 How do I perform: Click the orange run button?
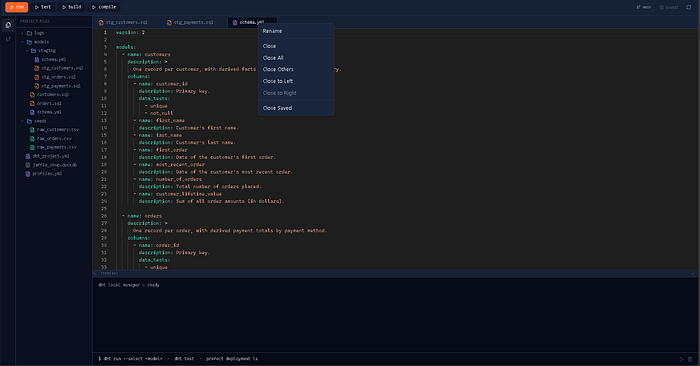17,7
